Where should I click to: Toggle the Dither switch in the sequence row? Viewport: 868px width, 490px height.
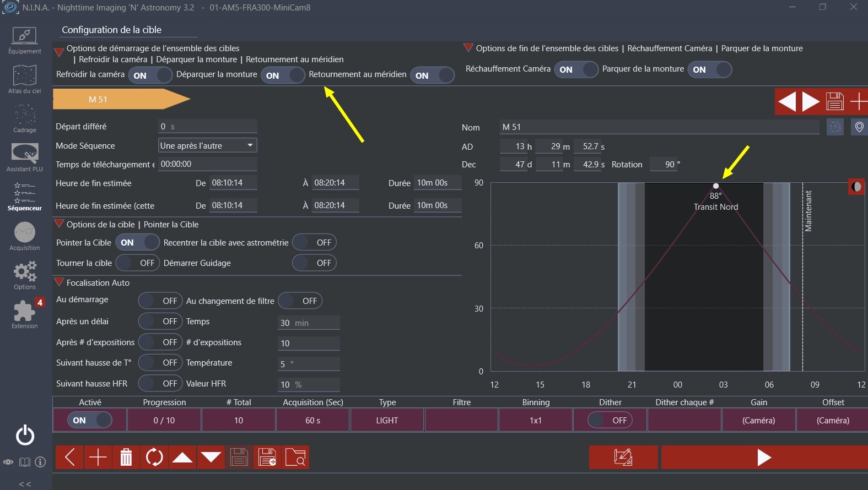point(610,420)
